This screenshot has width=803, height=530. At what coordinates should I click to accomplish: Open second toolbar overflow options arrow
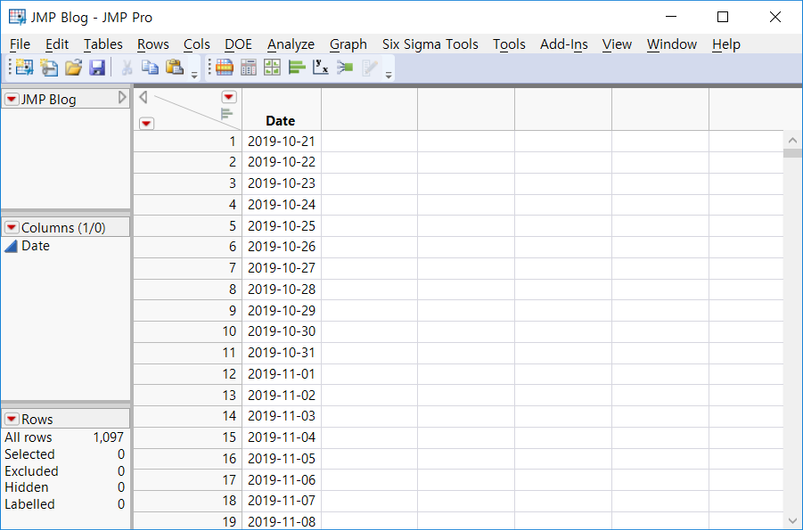click(x=389, y=75)
